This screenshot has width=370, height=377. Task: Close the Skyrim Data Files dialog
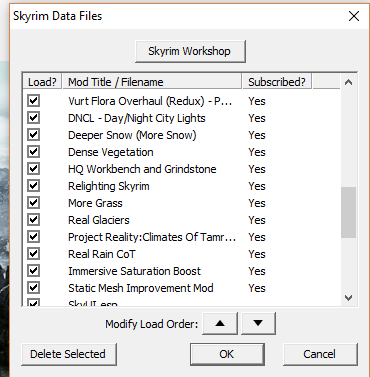354,16
